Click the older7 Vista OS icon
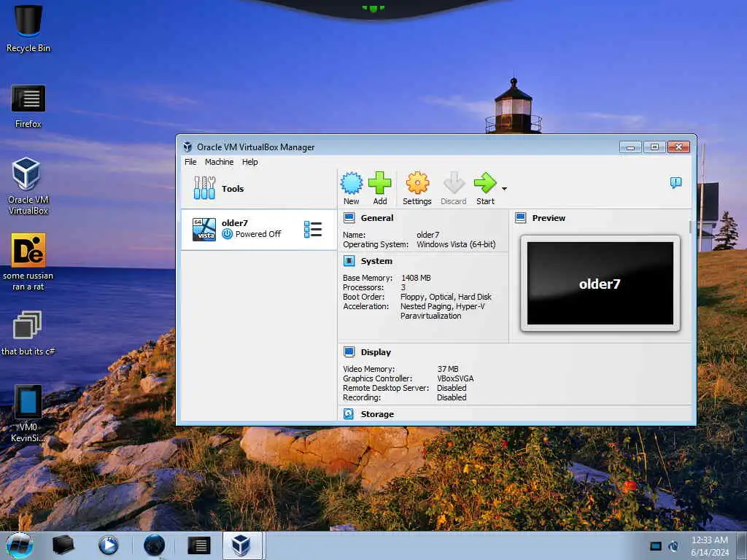The image size is (747, 560). tap(204, 230)
